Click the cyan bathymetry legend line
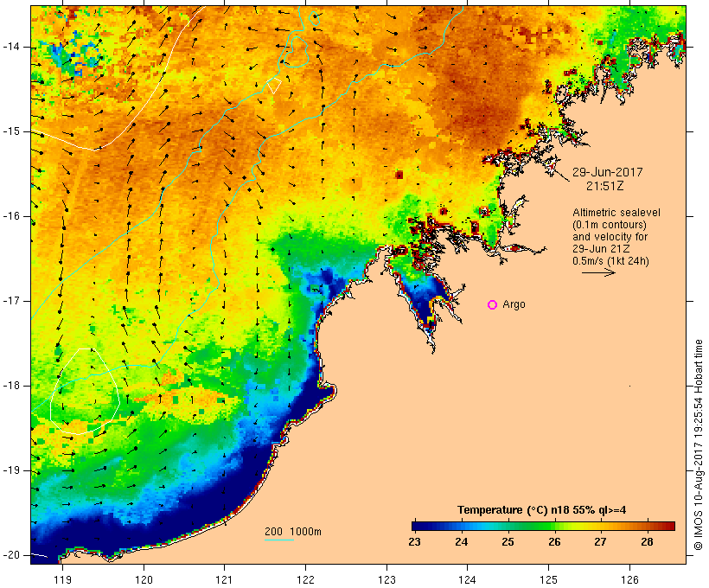The height and width of the screenshot is (588, 709). [279, 540]
